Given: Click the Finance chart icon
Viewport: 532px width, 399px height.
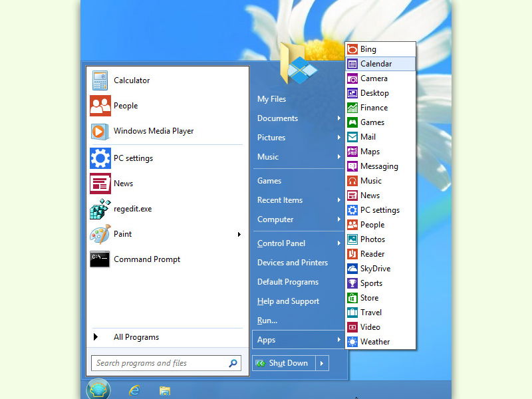Looking at the screenshot, I should tap(352, 108).
